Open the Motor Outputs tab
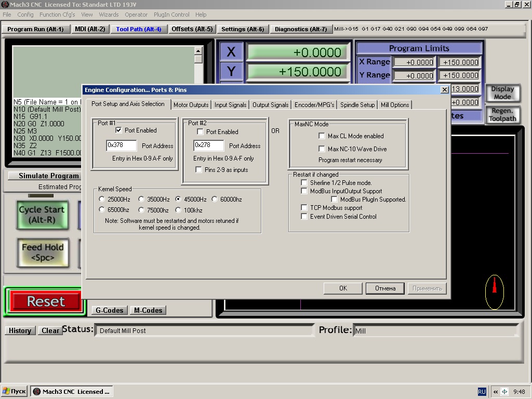The image size is (532, 399). pos(191,105)
